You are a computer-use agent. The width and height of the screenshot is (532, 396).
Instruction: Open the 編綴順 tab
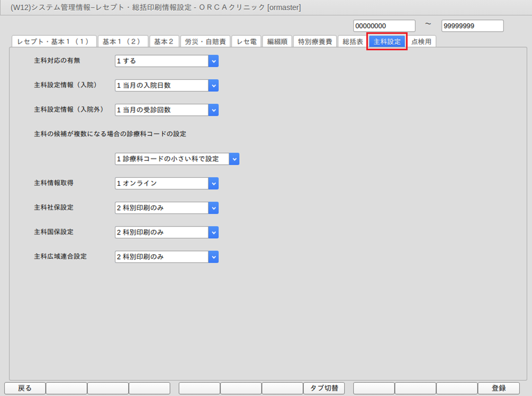(277, 42)
